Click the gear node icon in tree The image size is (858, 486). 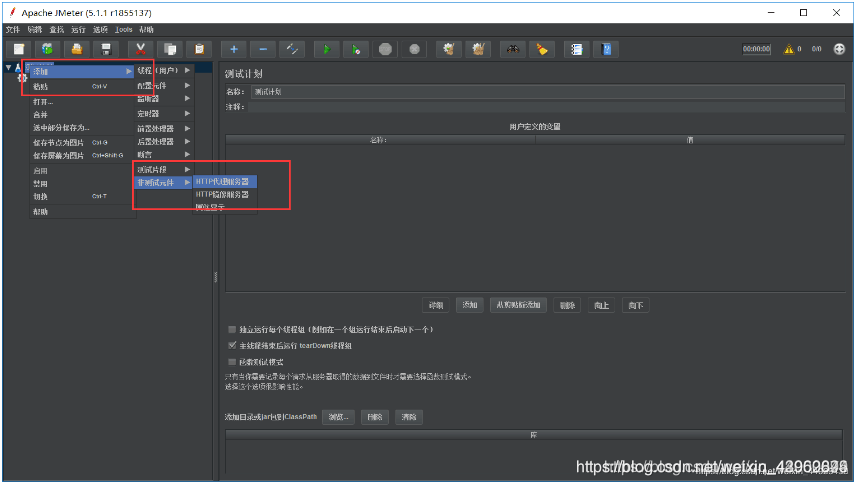pyautogui.click(x=22, y=78)
